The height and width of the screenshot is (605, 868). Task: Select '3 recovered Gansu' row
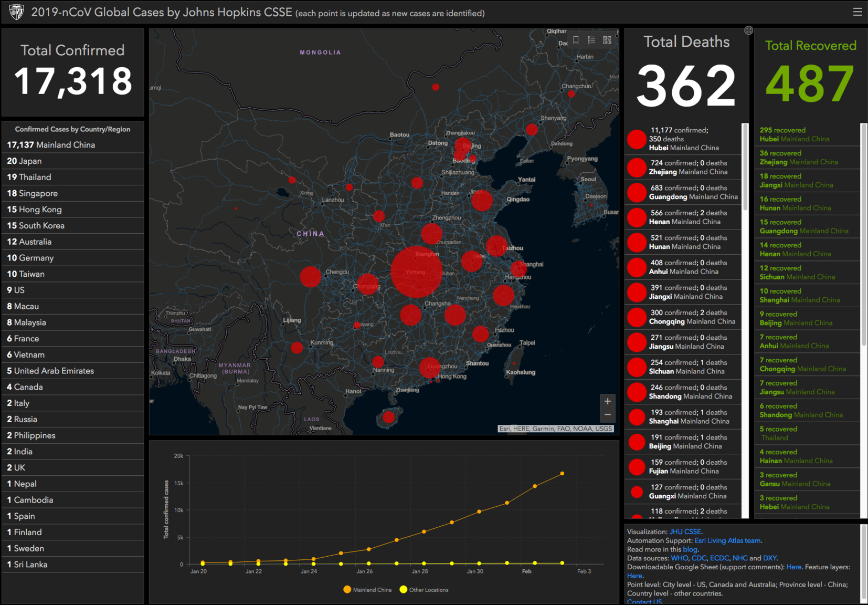point(808,479)
